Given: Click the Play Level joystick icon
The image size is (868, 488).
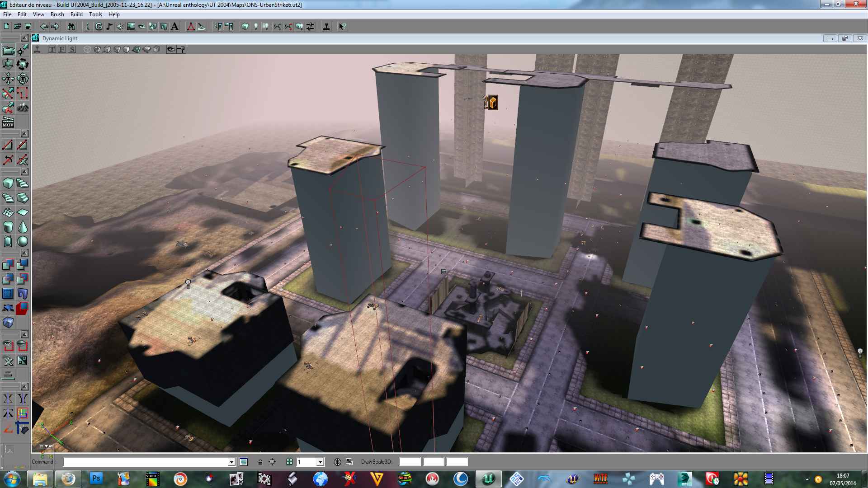Looking at the screenshot, I should coord(326,27).
